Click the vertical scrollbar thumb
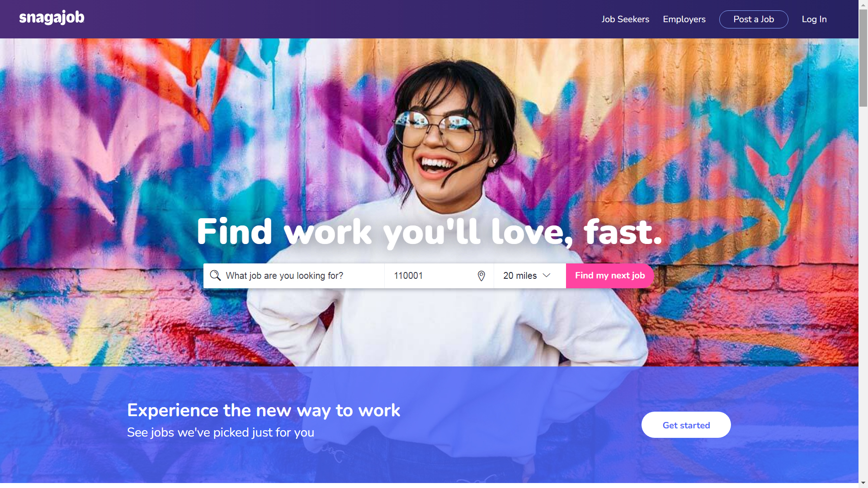Image resolution: width=868 pixels, height=488 pixels. pyautogui.click(x=863, y=58)
